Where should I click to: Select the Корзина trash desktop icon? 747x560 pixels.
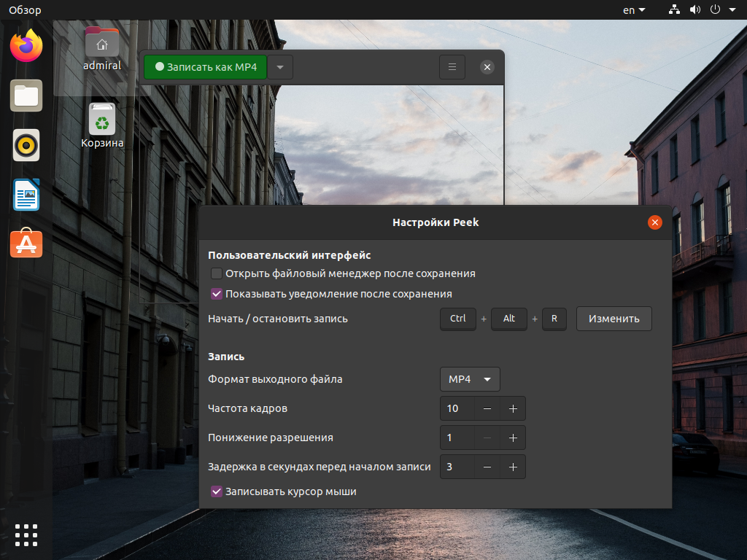click(x=102, y=125)
